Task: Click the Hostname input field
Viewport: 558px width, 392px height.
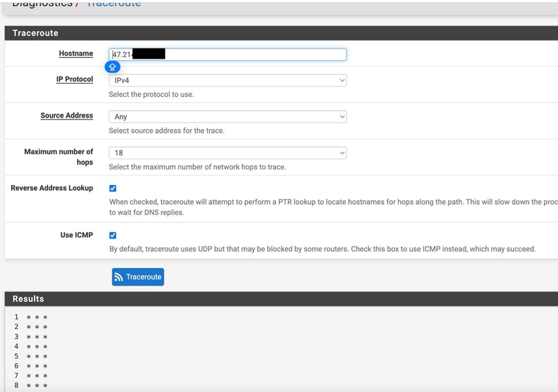Action: [228, 54]
